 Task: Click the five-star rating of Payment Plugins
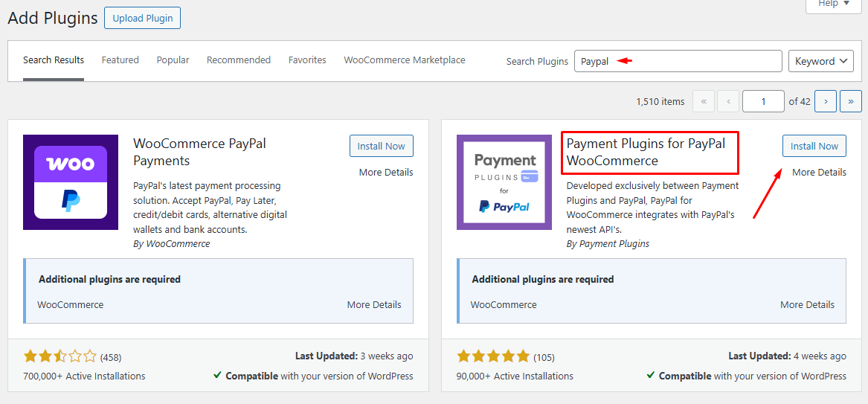pyautogui.click(x=493, y=356)
